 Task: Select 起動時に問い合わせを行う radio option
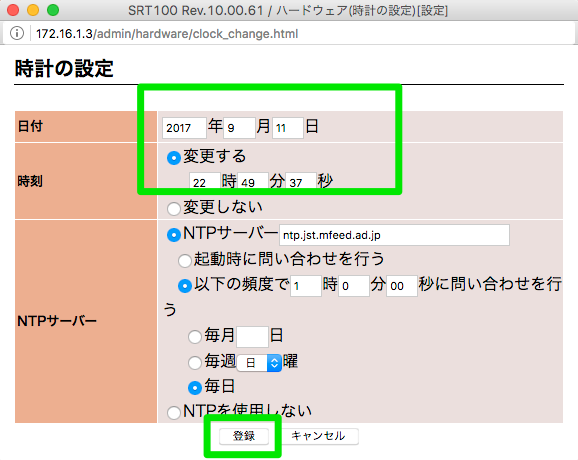click(185, 260)
